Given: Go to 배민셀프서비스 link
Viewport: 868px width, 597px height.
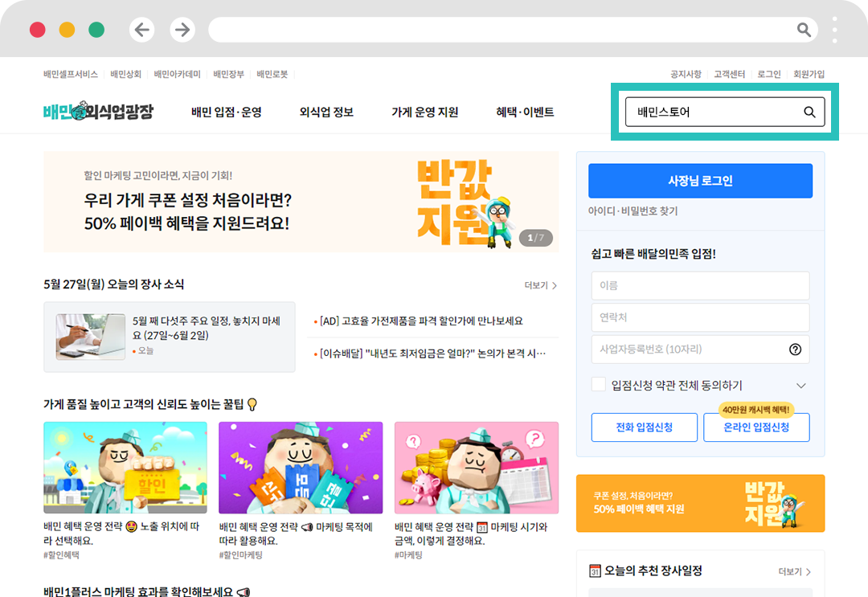Looking at the screenshot, I should (x=70, y=74).
